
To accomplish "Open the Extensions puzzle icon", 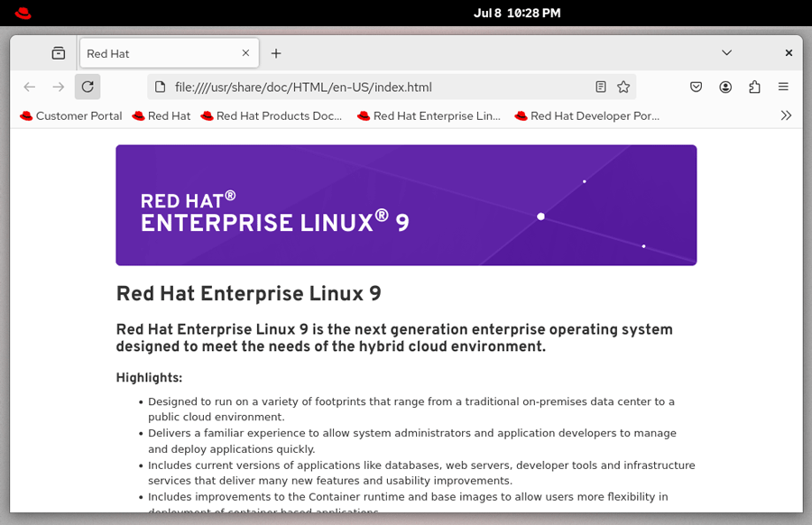I will coord(754,87).
